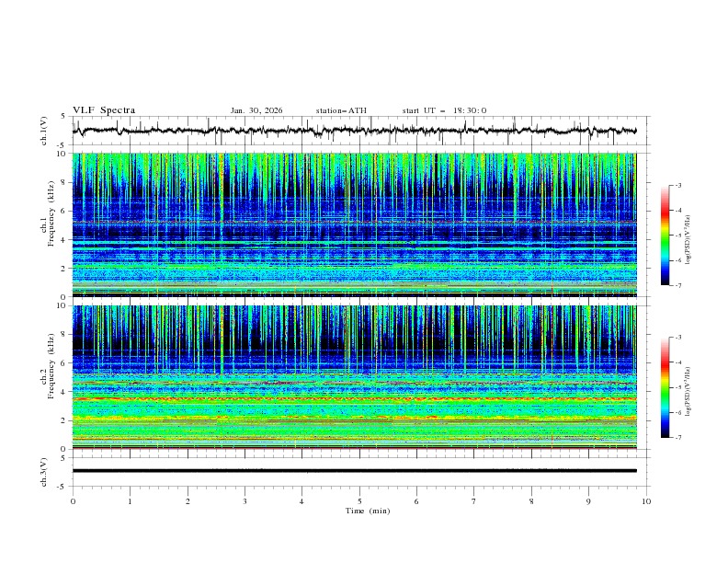The height and width of the screenshot is (563, 728).
Task: Click the time axis tick label "5"
Action: [x=359, y=501]
